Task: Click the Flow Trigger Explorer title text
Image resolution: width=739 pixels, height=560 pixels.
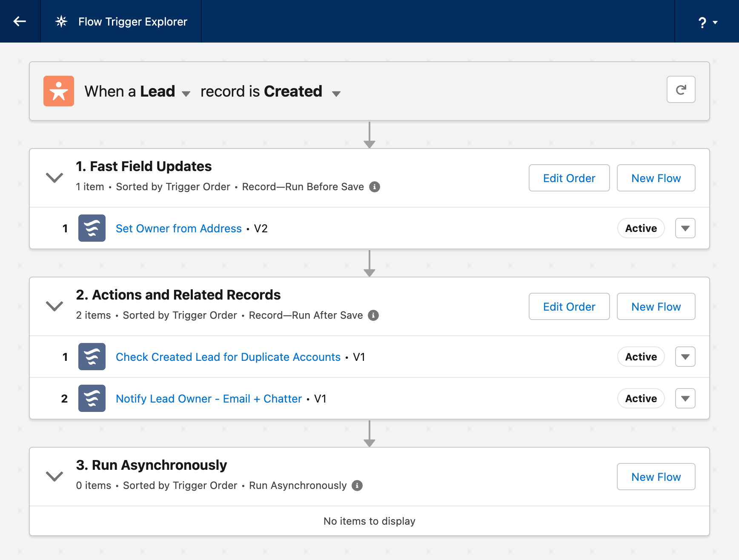Action: 133,22
